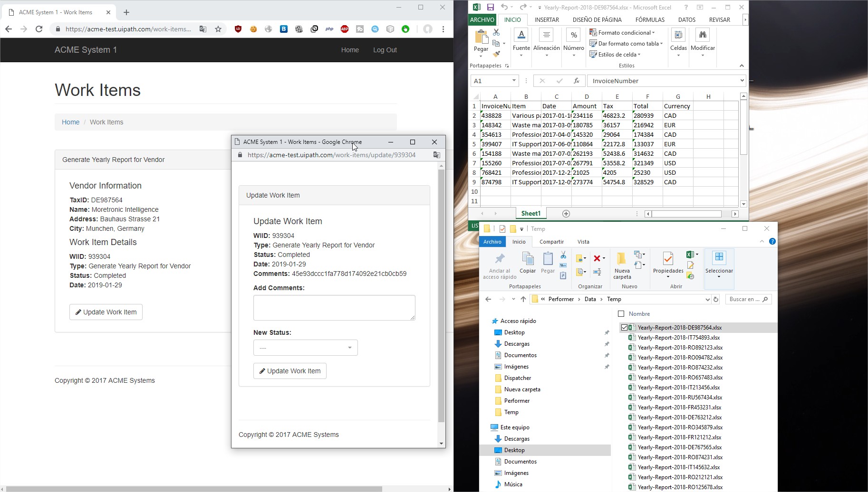Click the Pegar clipboard icon in Excel

(x=481, y=37)
